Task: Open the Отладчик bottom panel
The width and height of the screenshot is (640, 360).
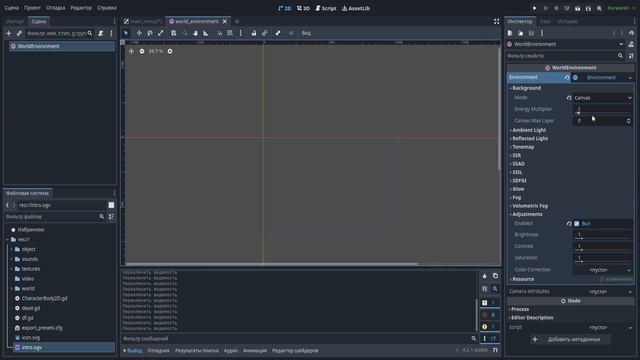Action: pos(158,351)
